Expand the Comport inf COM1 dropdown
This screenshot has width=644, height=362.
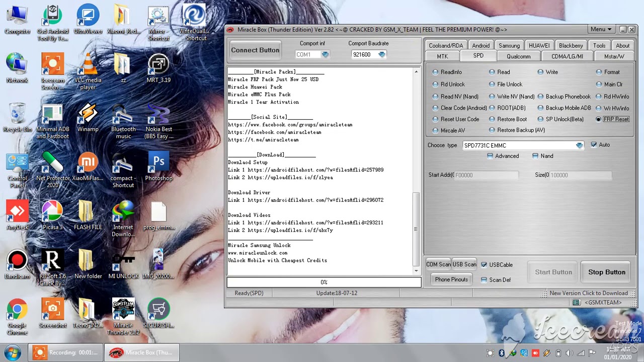click(325, 54)
